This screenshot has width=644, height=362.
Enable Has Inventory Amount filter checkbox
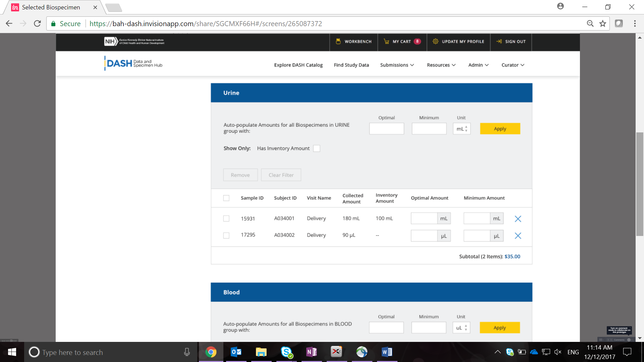click(317, 148)
